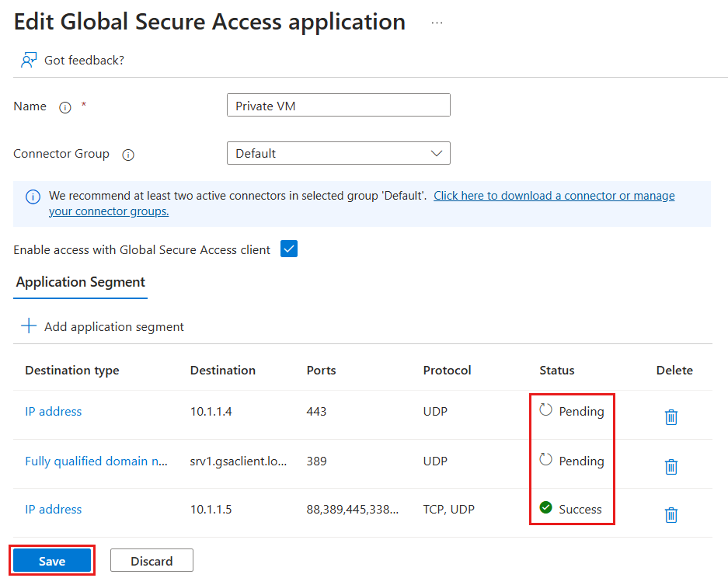The width and height of the screenshot is (728, 578).
Task: Delete the 10.1.1.5 application segment
Action: click(x=671, y=514)
